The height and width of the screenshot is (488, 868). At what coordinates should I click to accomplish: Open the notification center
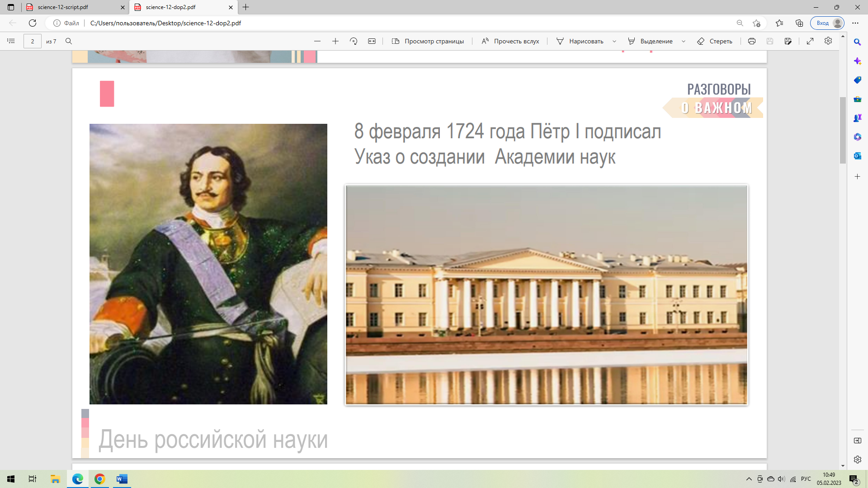tap(854, 480)
